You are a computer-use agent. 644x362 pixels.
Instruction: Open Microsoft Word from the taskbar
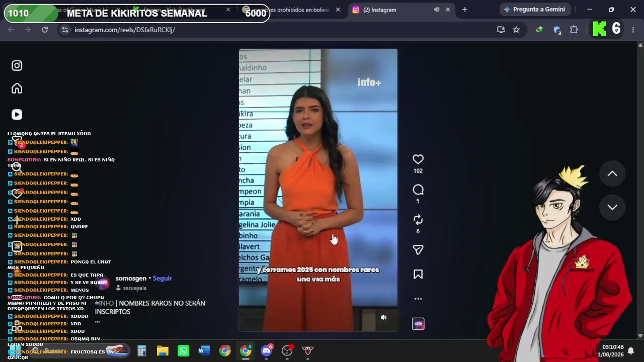204,350
